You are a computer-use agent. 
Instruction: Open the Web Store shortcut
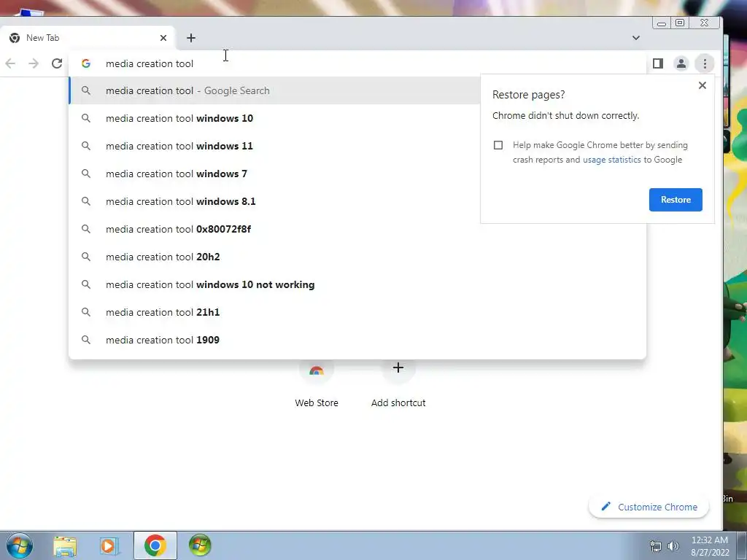coord(317,384)
